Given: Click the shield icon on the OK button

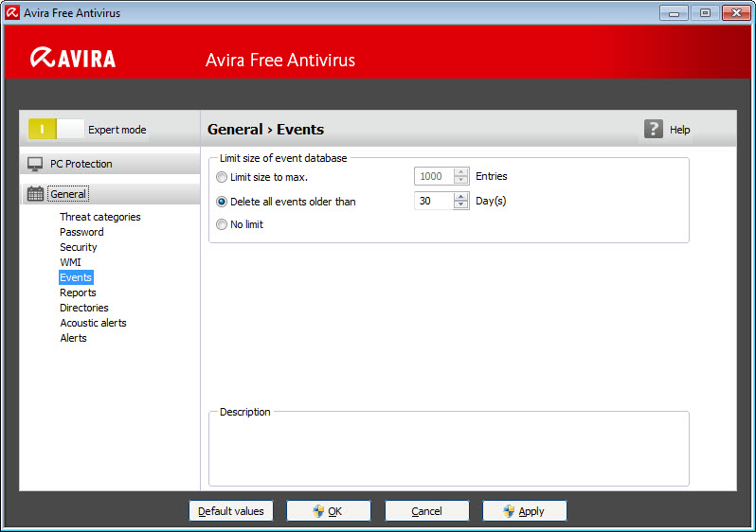Looking at the screenshot, I should (x=318, y=511).
